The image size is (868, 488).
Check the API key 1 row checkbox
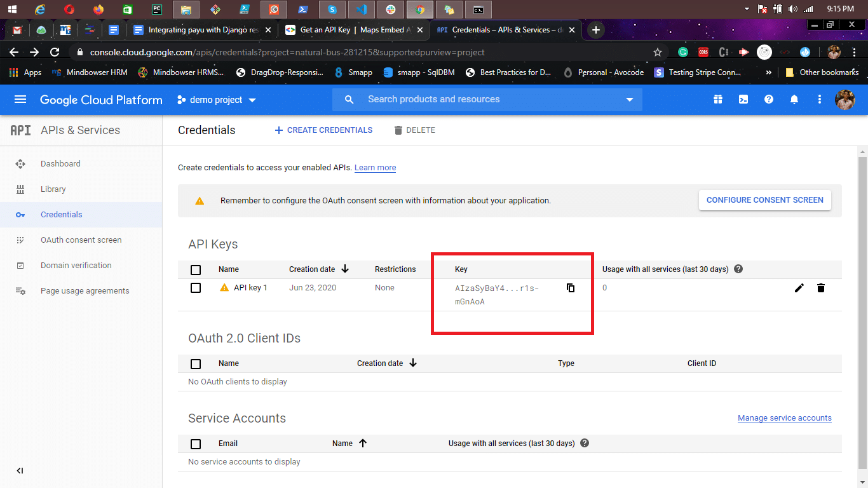196,288
